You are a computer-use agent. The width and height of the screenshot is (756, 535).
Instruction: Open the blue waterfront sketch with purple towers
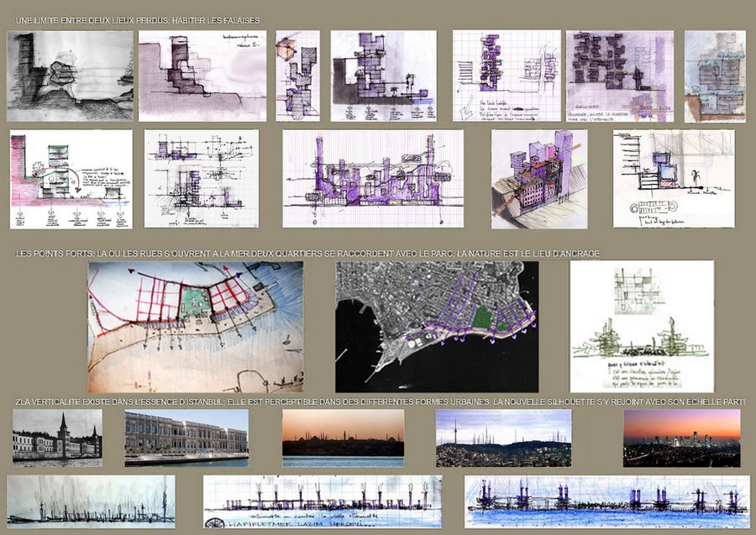[607, 501]
